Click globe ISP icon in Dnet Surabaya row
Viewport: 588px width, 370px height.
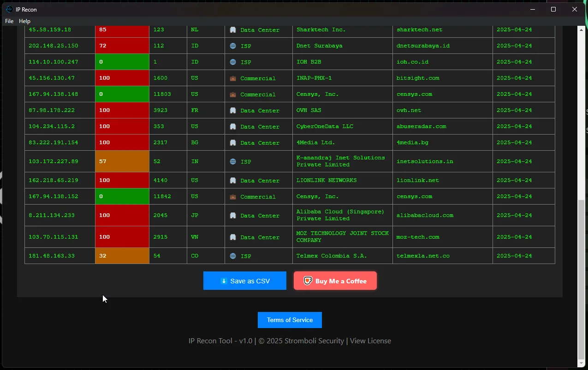point(233,46)
